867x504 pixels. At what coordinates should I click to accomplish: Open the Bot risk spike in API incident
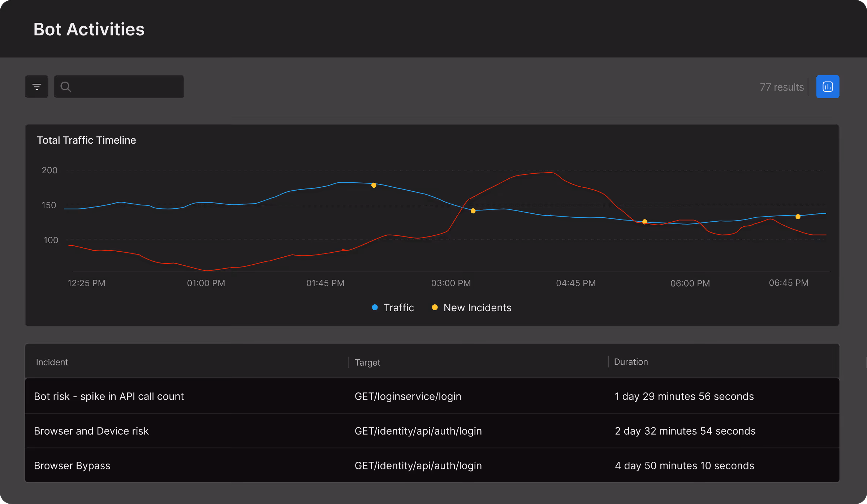tap(109, 396)
